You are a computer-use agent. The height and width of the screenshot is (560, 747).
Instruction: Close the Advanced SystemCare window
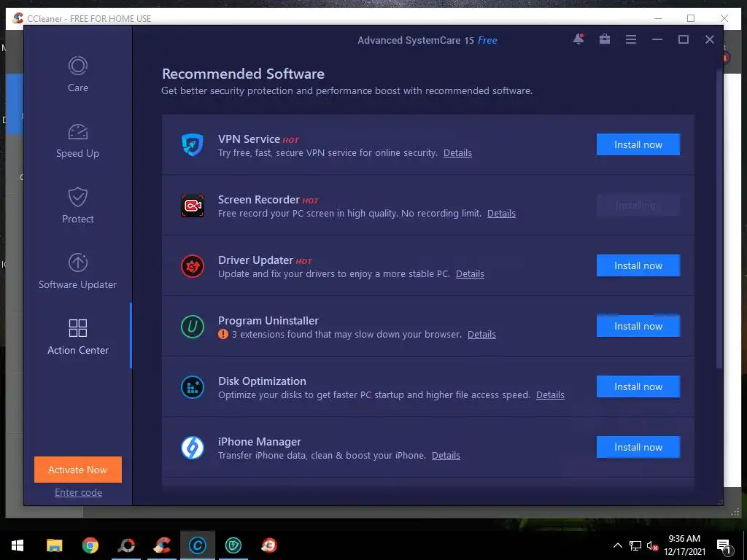point(709,39)
